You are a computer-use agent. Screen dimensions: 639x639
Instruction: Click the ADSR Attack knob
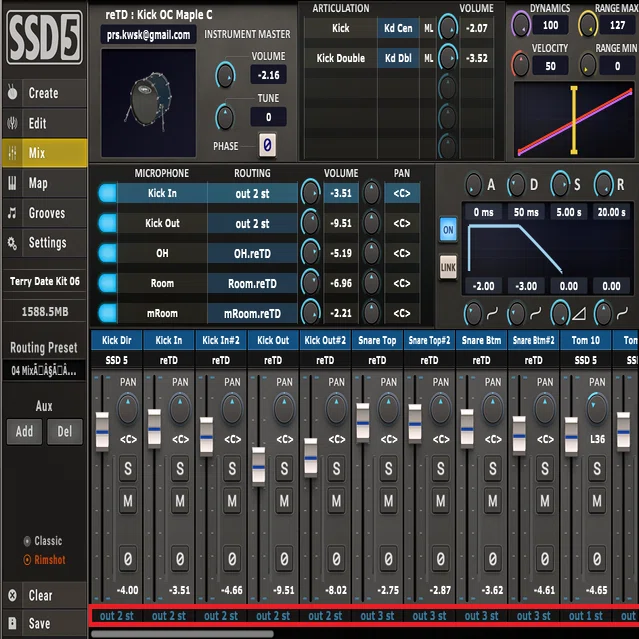(474, 185)
